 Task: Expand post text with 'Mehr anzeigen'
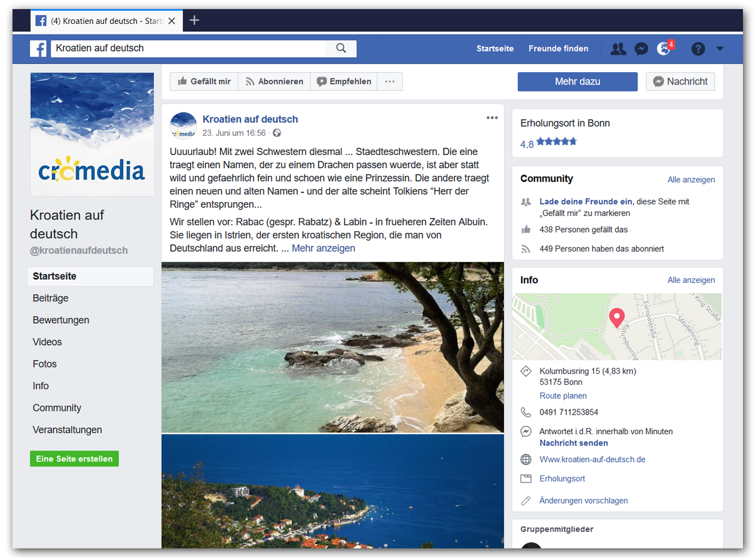click(x=323, y=249)
